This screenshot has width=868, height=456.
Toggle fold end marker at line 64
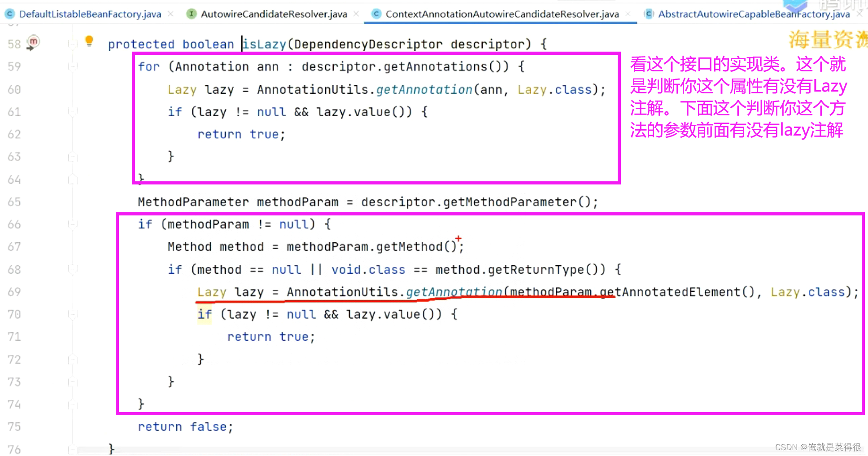pos(72,180)
